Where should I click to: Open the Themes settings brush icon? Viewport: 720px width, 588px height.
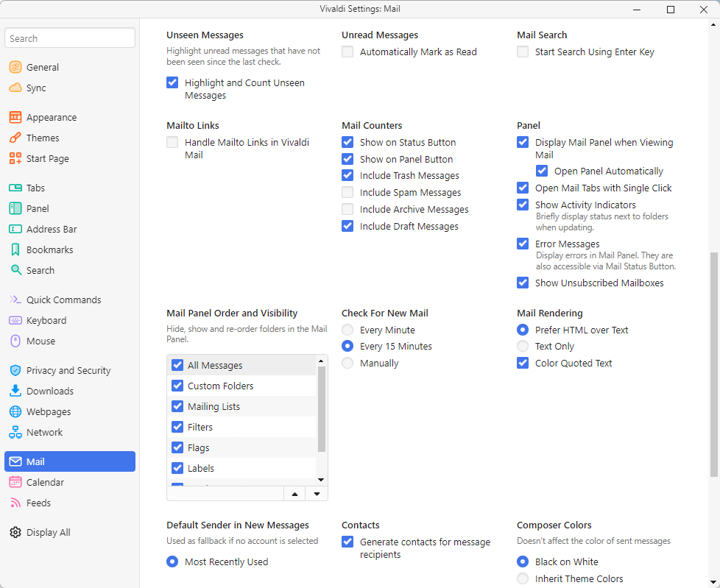(15, 138)
